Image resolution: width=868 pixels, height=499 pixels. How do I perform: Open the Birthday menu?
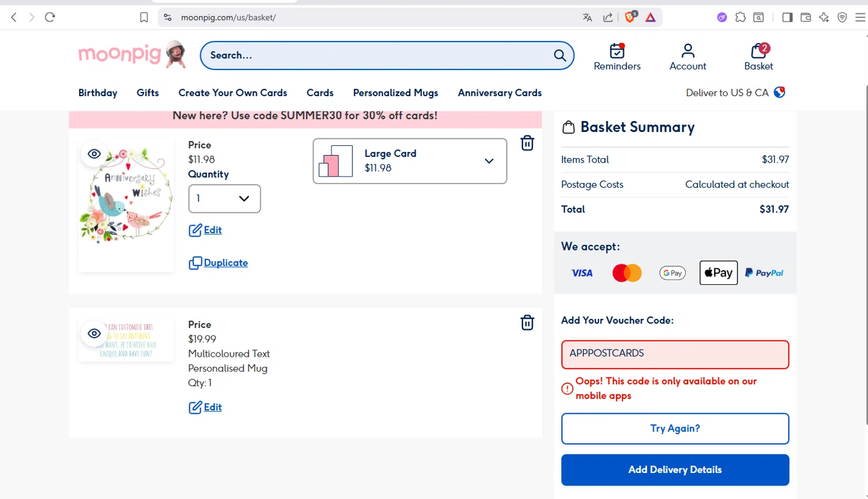[98, 93]
